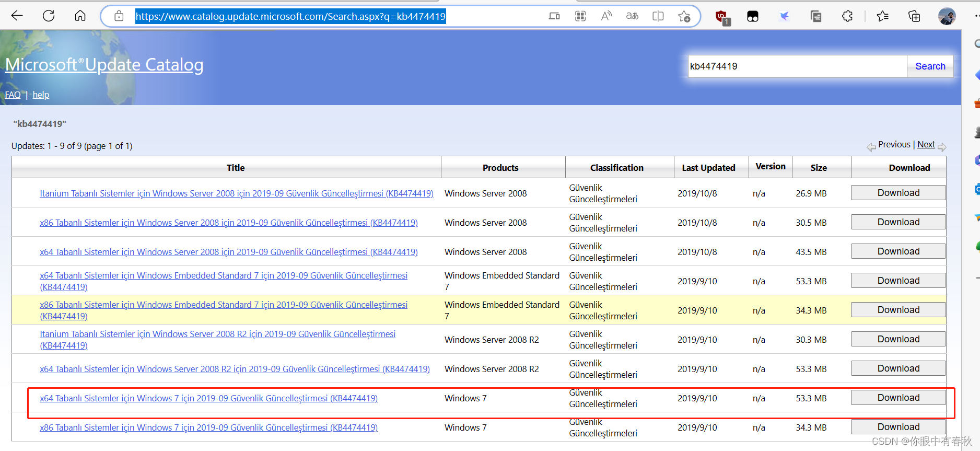
Task: Open x64 Windows Embedded Standard 7 update link
Action: 224,281
